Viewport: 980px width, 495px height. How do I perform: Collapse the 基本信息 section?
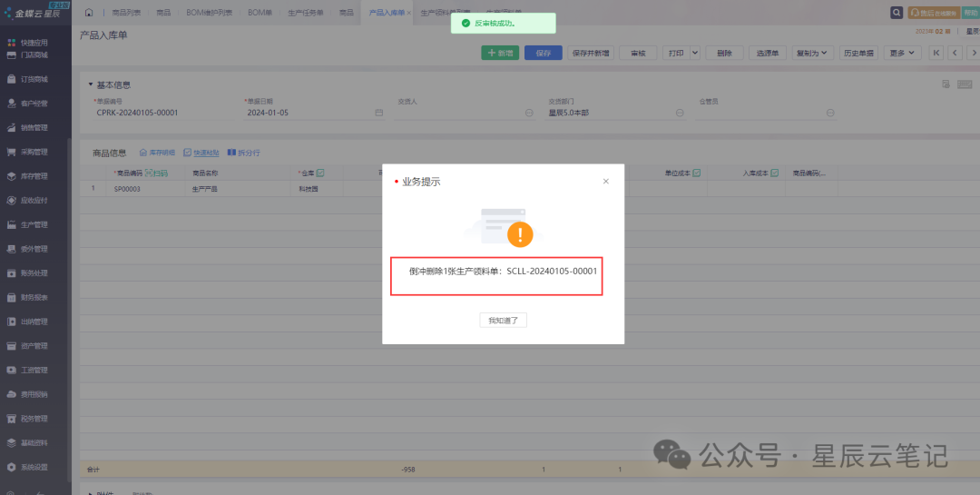(x=91, y=85)
